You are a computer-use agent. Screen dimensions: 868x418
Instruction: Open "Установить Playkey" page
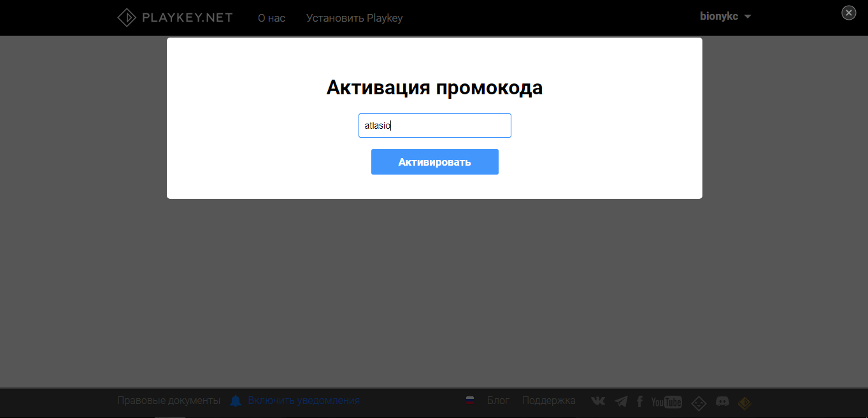(x=354, y=18)
